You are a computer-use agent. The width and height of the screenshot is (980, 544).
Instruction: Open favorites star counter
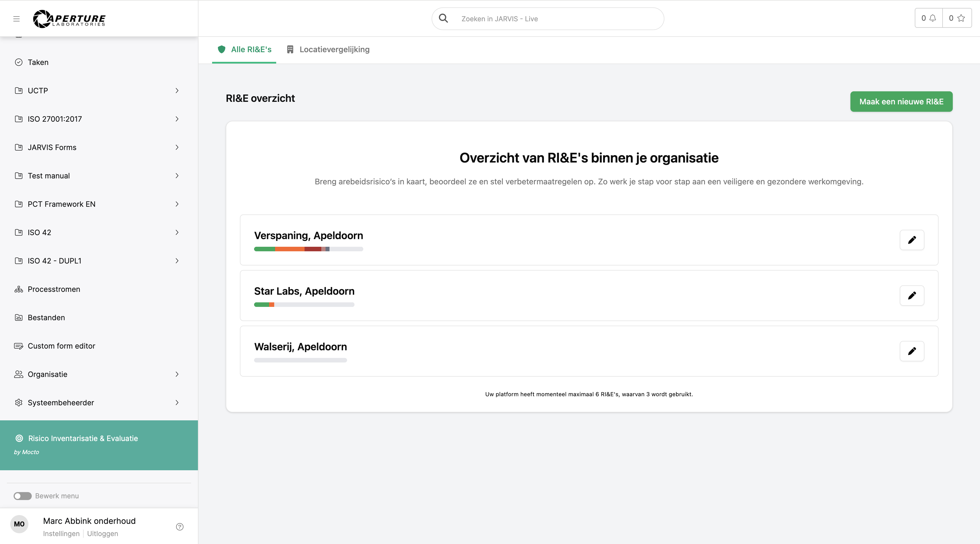tap(956, 18)
